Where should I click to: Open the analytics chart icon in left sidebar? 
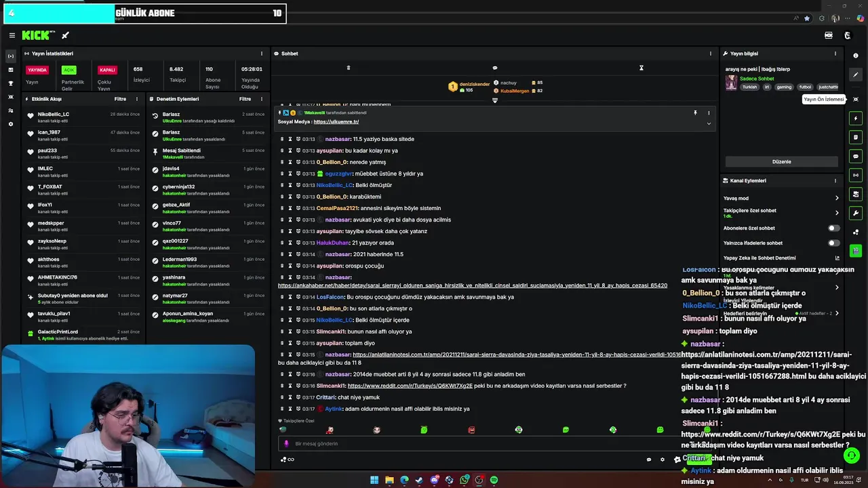(x=10, y=70)
